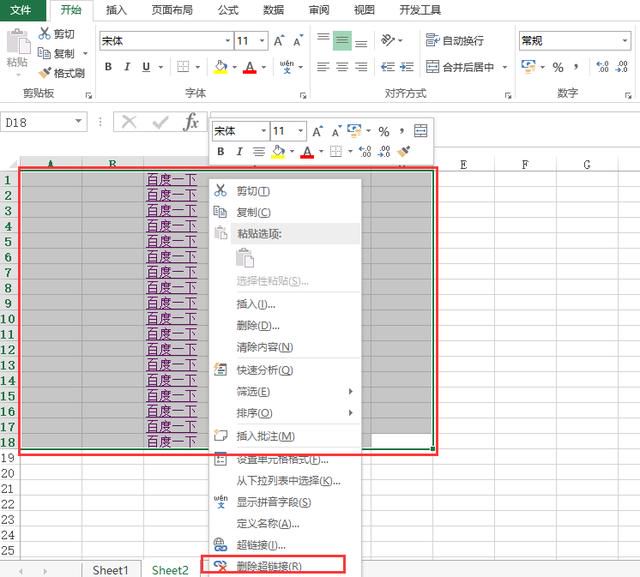Switch to the Sheet1 tab

pyautogui.click(x=110, y=570)
